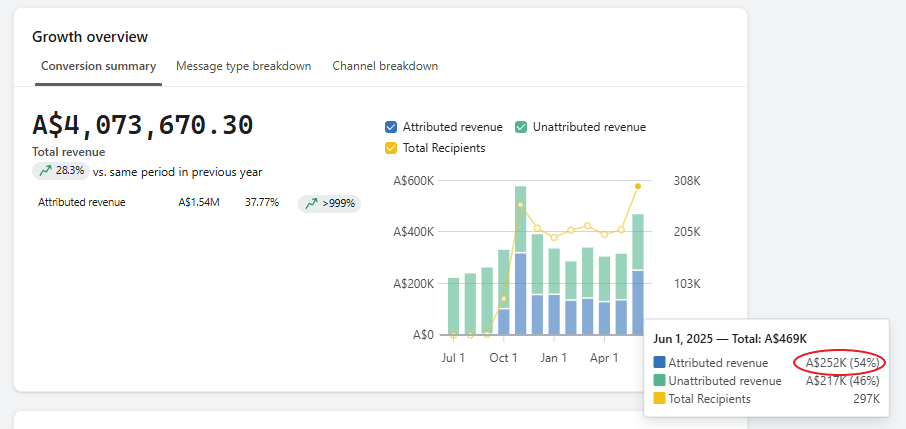Click the yellow Total Recipients tooltip swatch
Screen dimensions: 906x429
click(x=659, y=398)
